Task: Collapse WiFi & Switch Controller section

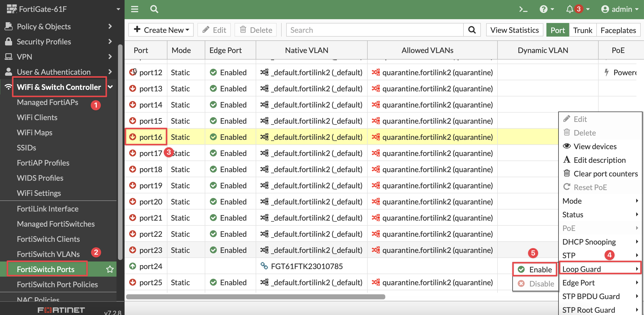Action: (110, 87)
